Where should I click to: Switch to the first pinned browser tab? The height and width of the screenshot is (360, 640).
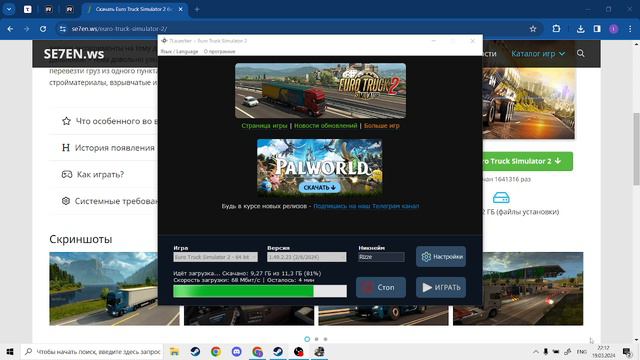click(x=27, y=9)
